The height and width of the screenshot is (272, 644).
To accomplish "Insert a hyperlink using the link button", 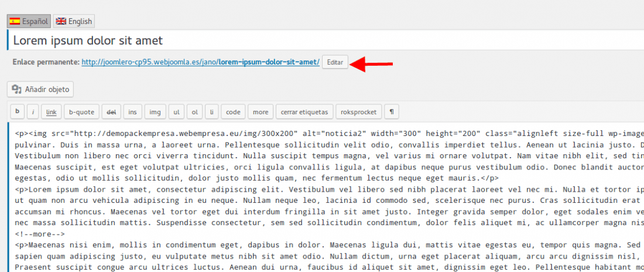I will [52, 111].
